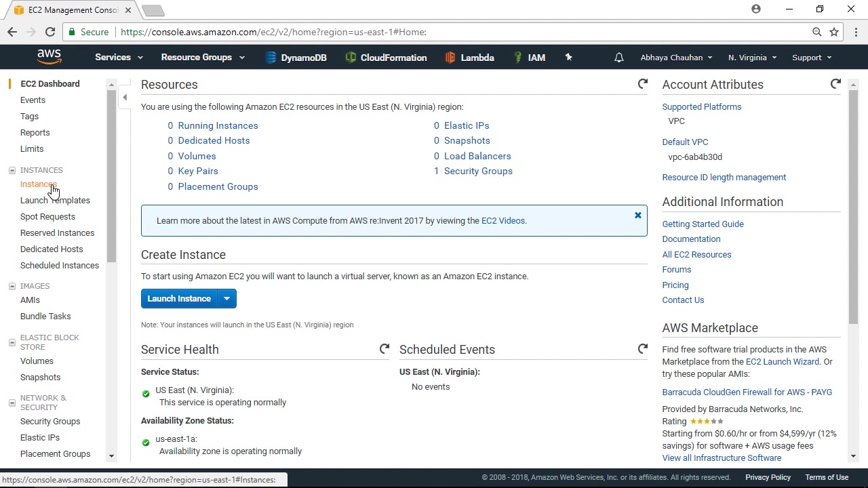This screenshot has width=868, height=488.
Task: Click the browser address bar URL
Action: [273, 32]
